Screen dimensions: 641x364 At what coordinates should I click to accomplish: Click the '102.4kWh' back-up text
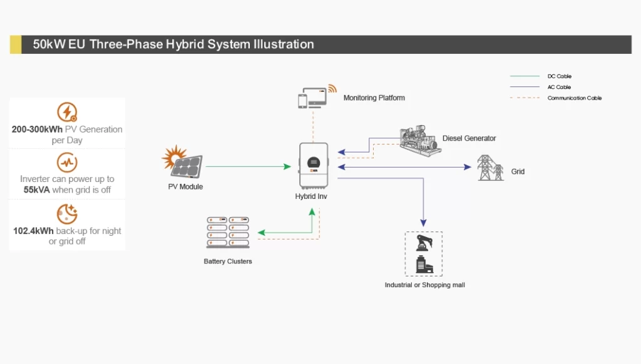33,231
